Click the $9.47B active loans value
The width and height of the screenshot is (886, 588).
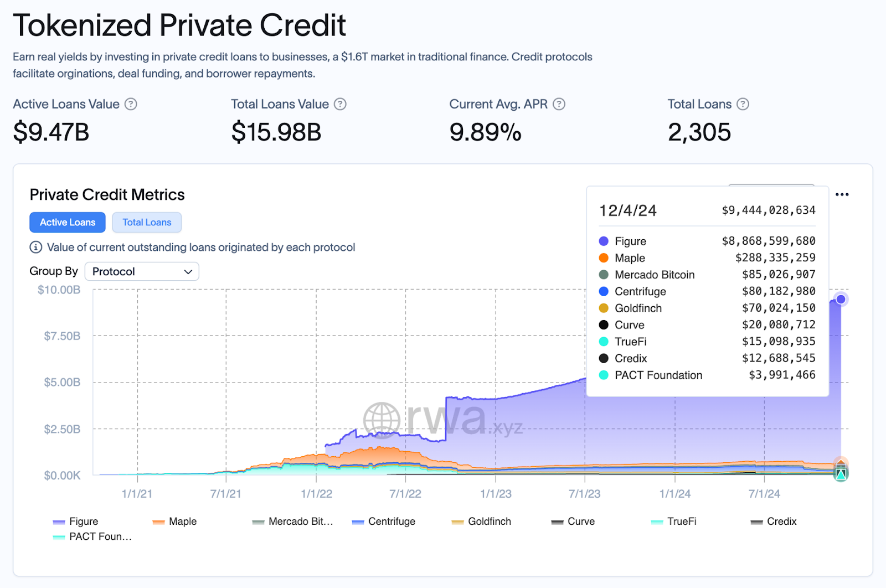(x=51, y=132)
